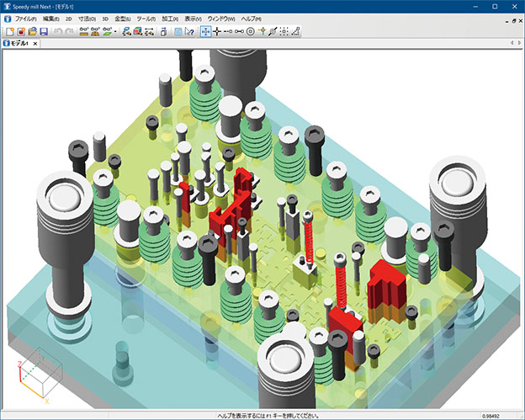Toggle the dotted grid snap icon
The height and width of the screenshot is (420, 525).
[x=284, y=31]
